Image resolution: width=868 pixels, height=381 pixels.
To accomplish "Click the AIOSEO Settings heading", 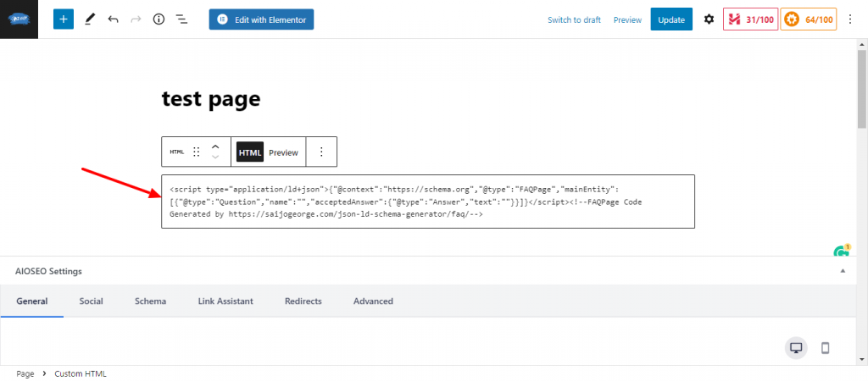I will 48,272.
